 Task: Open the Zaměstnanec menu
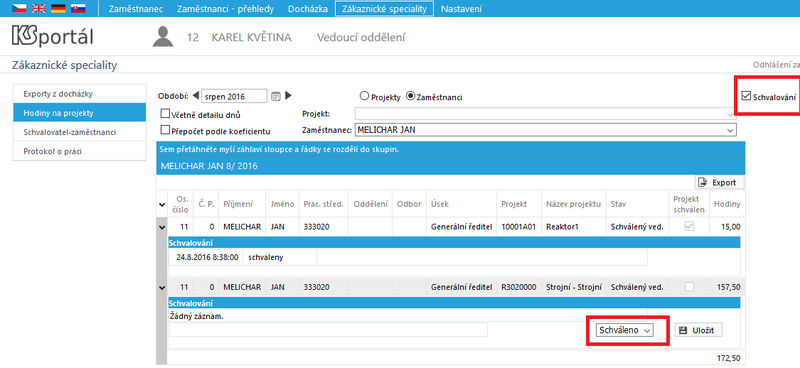tap(136, 9)
